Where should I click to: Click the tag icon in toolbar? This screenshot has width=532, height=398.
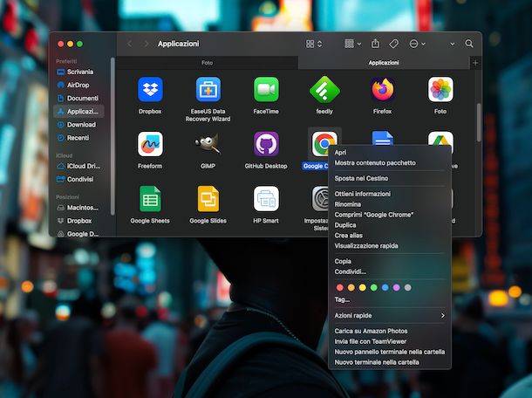pyautogui.click(x=393, y=44)
